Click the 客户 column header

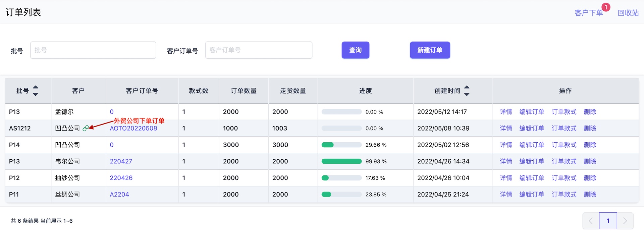click(x=78, y=91)
